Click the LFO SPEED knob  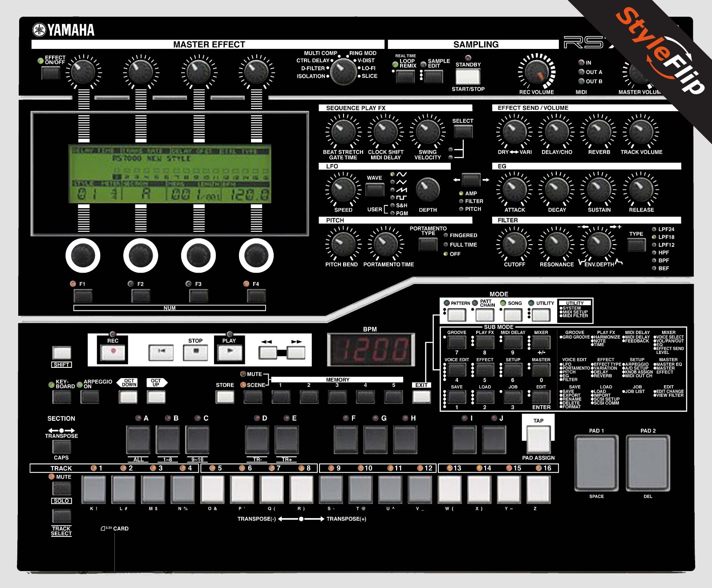(343, 190)
